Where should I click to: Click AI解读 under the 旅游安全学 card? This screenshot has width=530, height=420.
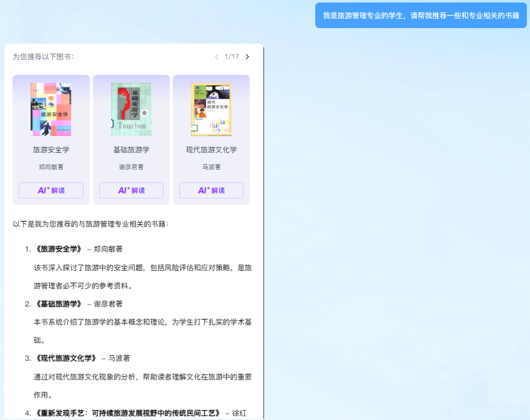[x=51, y=190]
